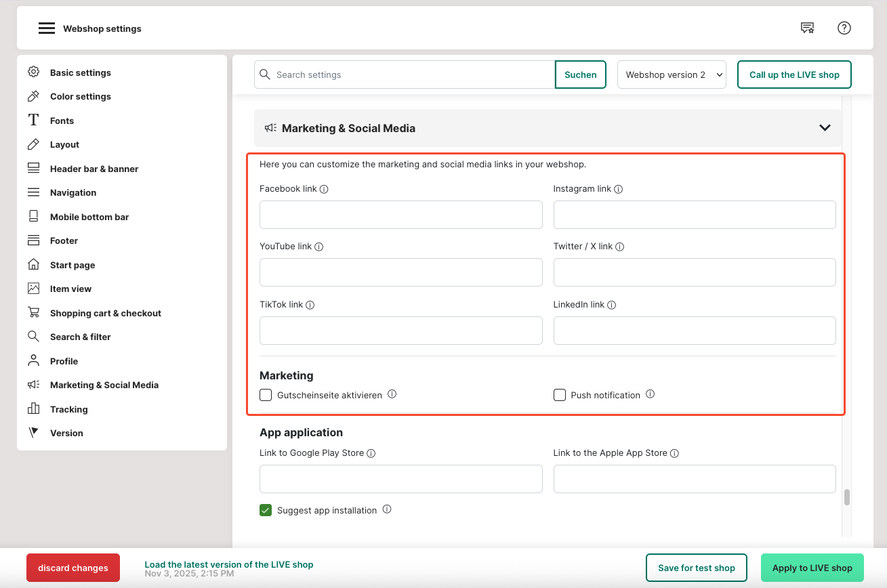Screen dimensions: 887x588
Task: Go to the Footer settings
Action: 64,240
